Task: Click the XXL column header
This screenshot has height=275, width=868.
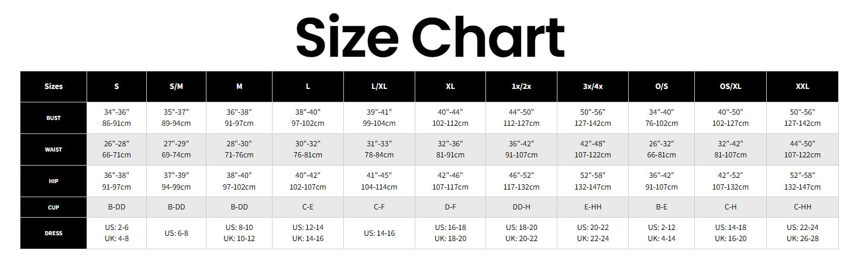Action: [x=802, y=87]
